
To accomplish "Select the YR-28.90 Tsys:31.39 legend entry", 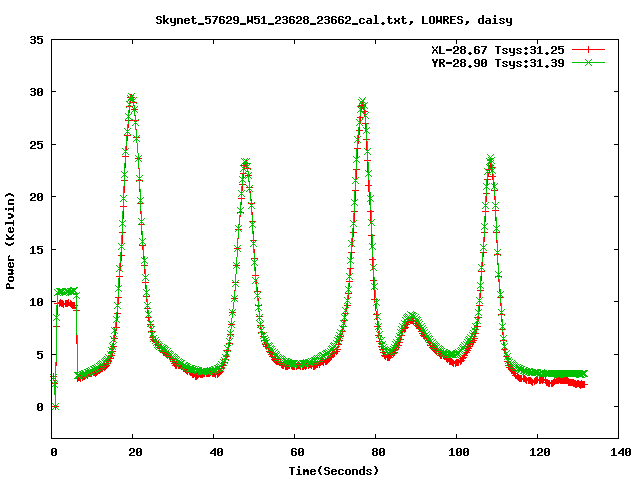I will 498,63.
